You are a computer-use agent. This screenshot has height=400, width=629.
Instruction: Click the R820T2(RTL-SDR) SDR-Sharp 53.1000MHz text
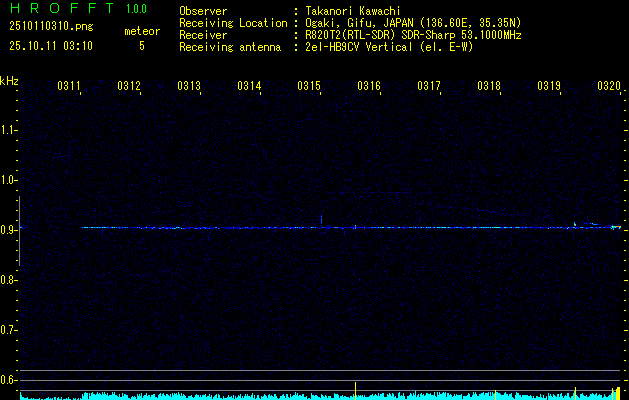(x=413, y=35)
